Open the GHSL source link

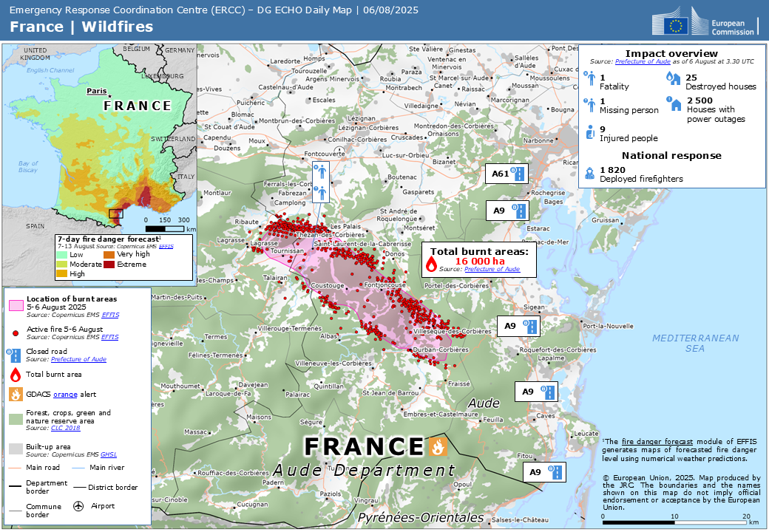coord(109,454)
